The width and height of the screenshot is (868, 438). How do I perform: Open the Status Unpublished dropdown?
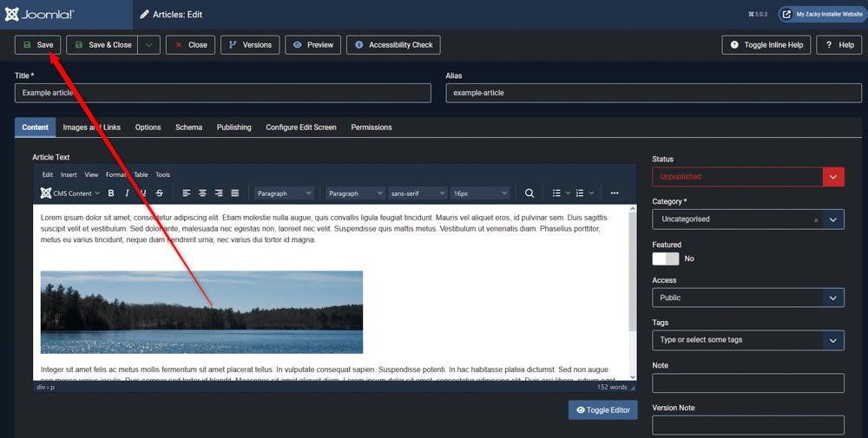point(748,176)
